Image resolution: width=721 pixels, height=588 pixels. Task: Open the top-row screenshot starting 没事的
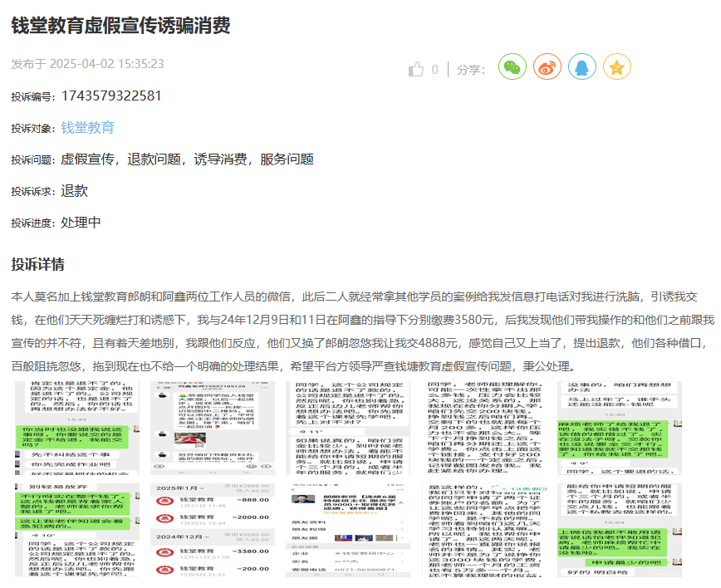click(620, 428)
